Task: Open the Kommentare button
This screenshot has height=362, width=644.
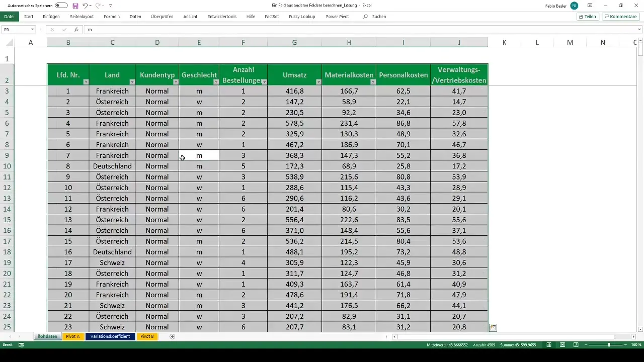Action: [x=620, y=17]
